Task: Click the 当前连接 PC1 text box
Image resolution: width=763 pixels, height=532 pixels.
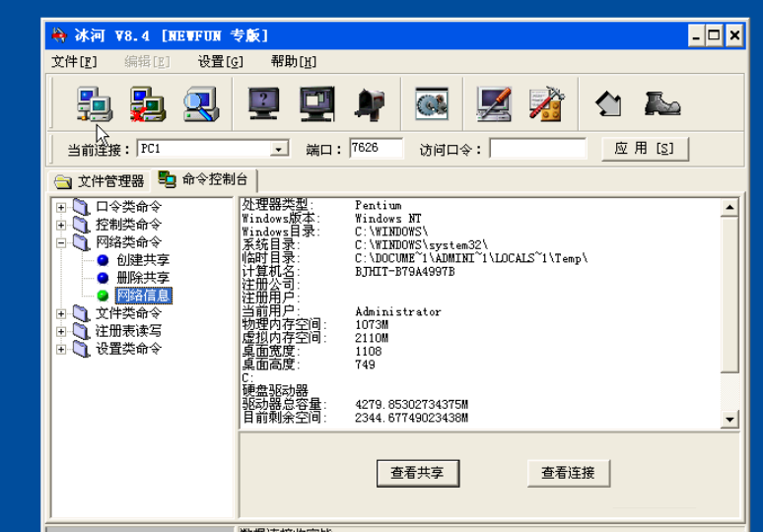Action: coord(204,149)
